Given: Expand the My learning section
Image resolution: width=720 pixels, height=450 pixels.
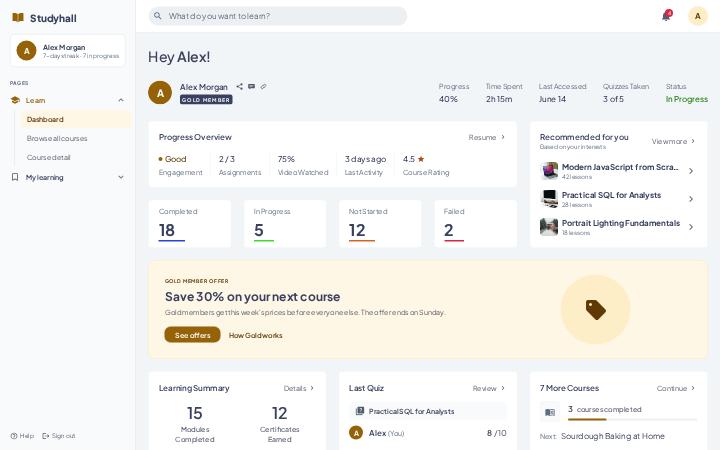Looking at the screenshot, I should click(121, 177).
